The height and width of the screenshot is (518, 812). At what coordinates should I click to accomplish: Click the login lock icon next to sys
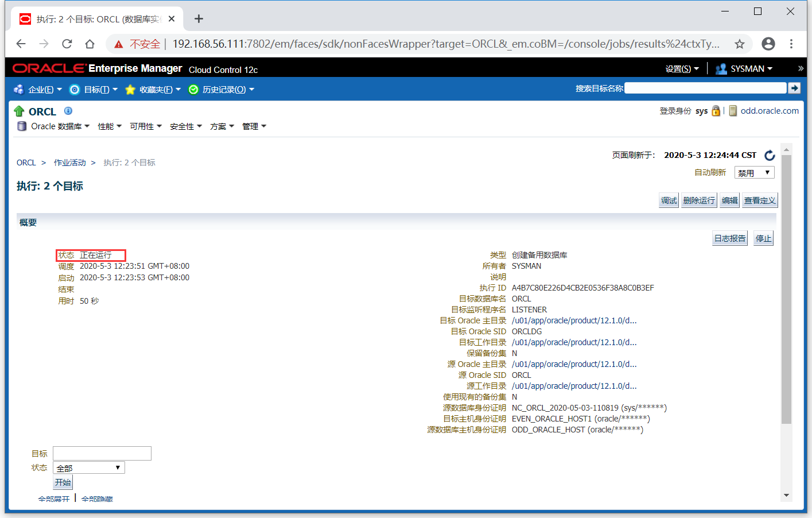click(x=716, y=111)
